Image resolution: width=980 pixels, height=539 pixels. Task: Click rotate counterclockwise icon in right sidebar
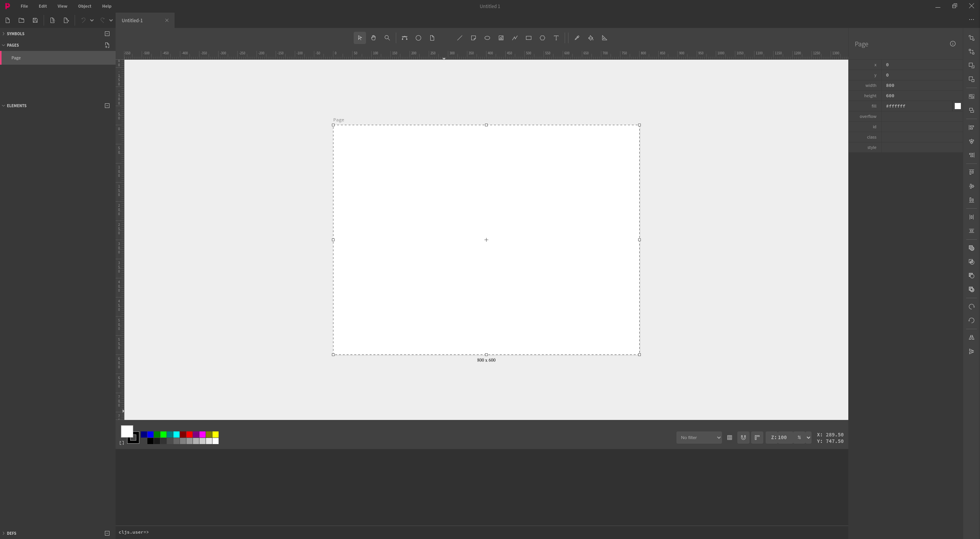972,320
